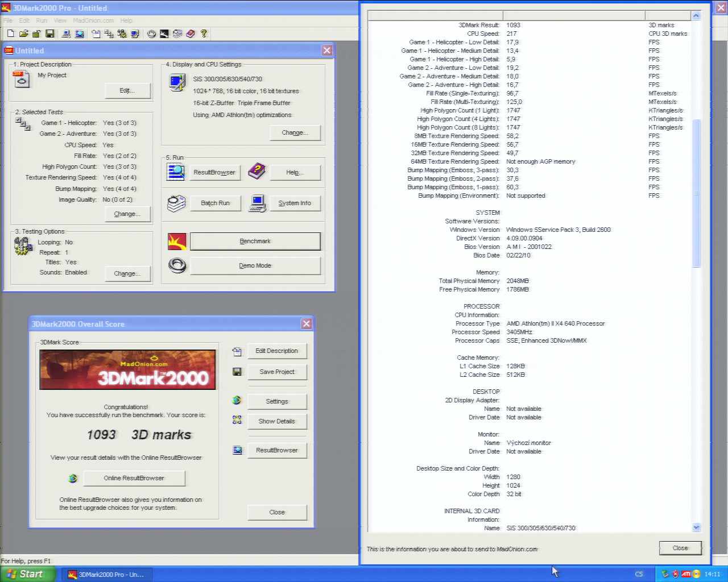Click the CS language indicator in the tray

click(x=639, y=574)
